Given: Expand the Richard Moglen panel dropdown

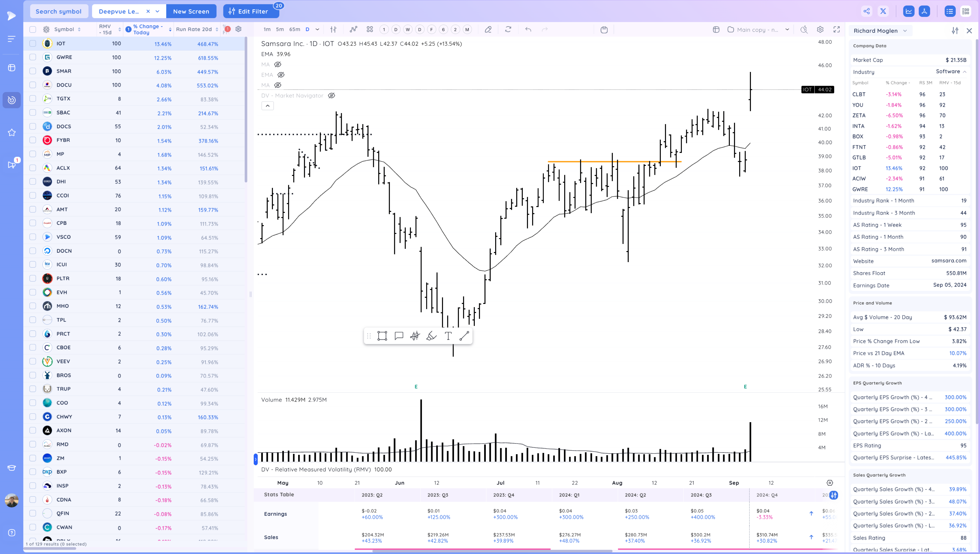Looking at the screenshot, I should 905,31.
